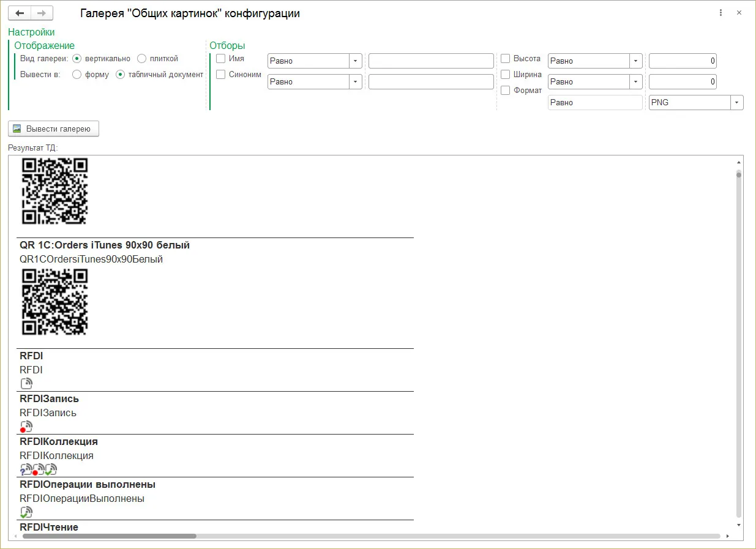Open the Имя comparison type dropdown

point(356,61)
